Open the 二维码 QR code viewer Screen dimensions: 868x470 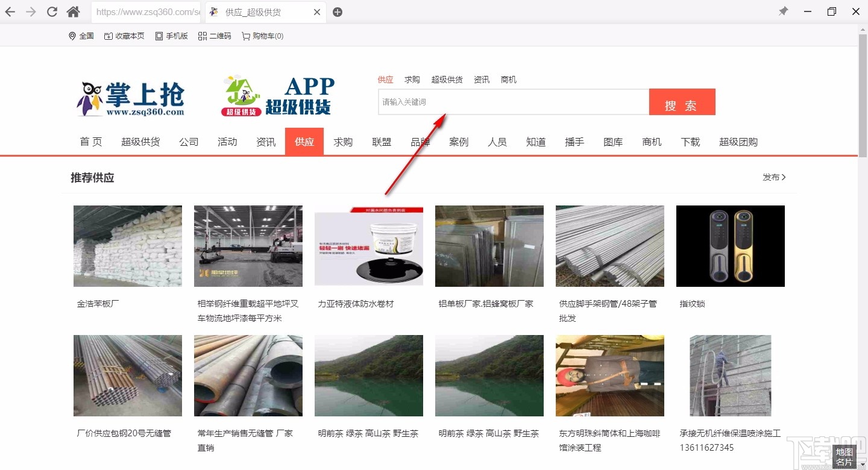[215, 36]
